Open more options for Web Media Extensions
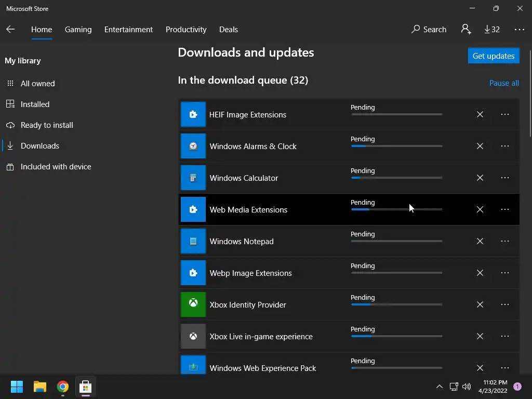This screenshot has width=532, height=399. (x=505, y=209)
